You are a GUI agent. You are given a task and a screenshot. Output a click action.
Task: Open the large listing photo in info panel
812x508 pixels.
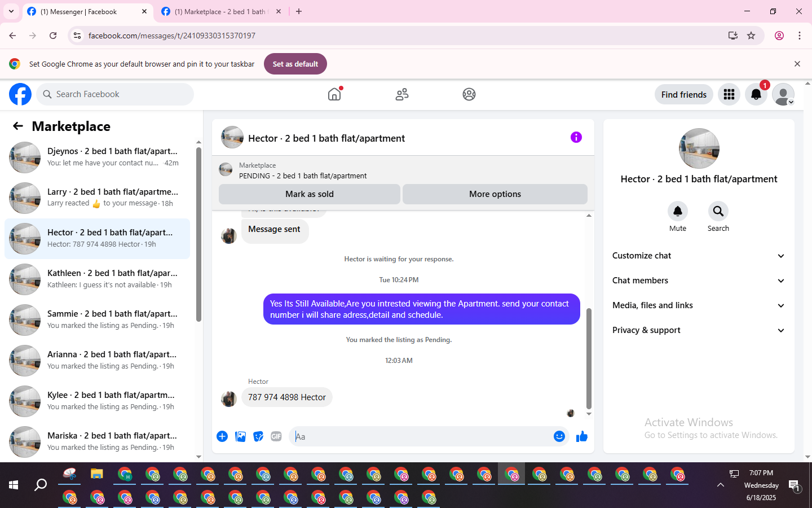pyautogui.click(x=699, y=148)
